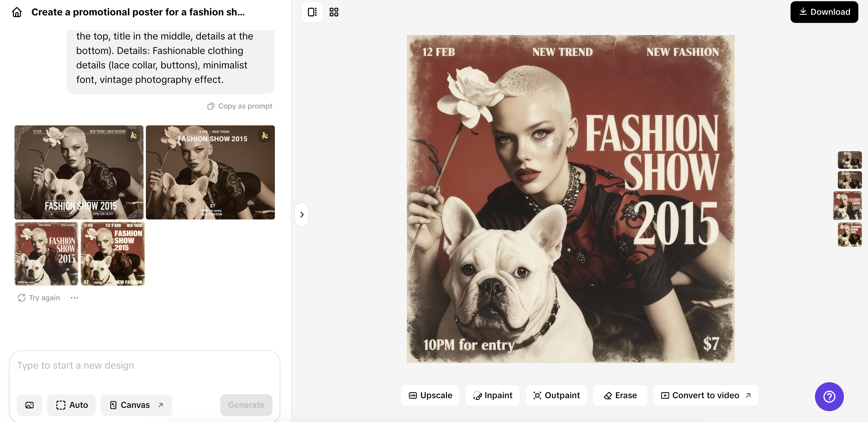
Task: Open Canvas in new view
Action: pos(136,405)
